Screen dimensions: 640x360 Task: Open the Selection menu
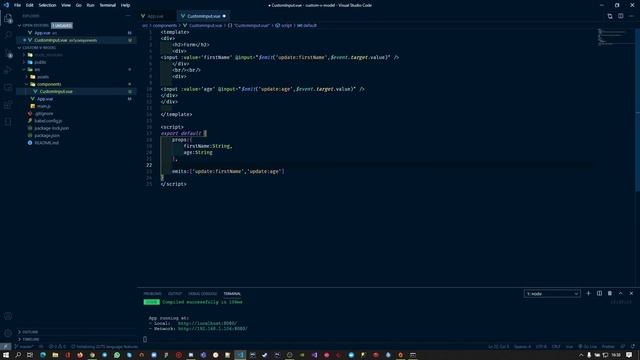pyautogui.click(x=47, y=5)
